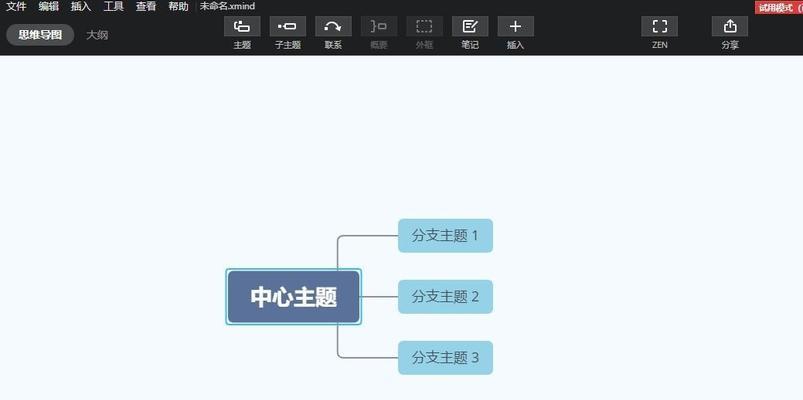
Task: Open the 插入 plus icon
Action: click(x=516, y=26)
